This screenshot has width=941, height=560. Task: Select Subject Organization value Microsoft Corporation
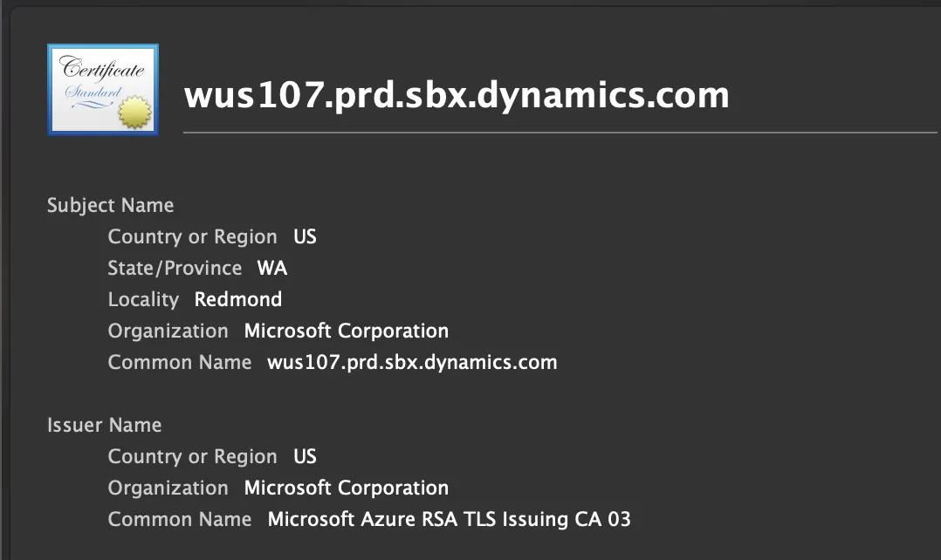(347, 331)
